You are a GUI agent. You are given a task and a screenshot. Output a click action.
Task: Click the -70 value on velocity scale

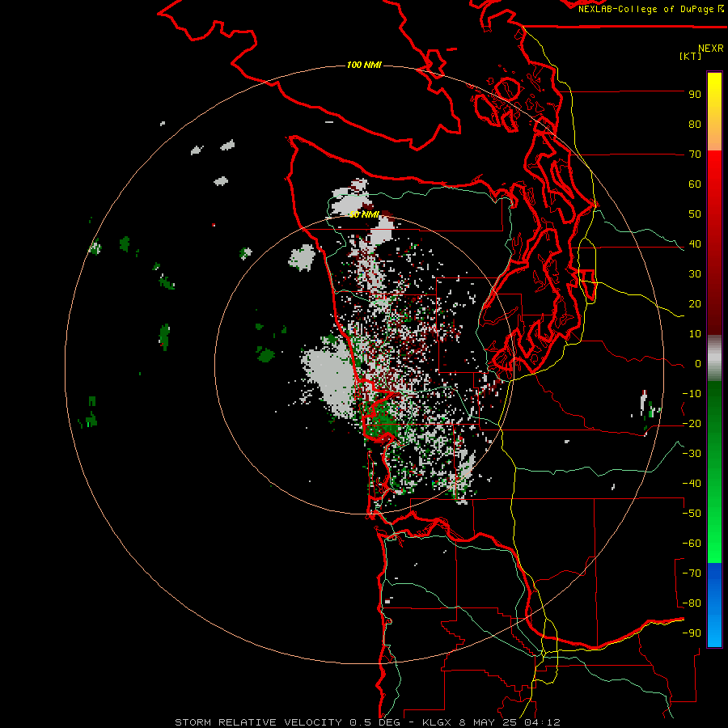pos(692,574)
